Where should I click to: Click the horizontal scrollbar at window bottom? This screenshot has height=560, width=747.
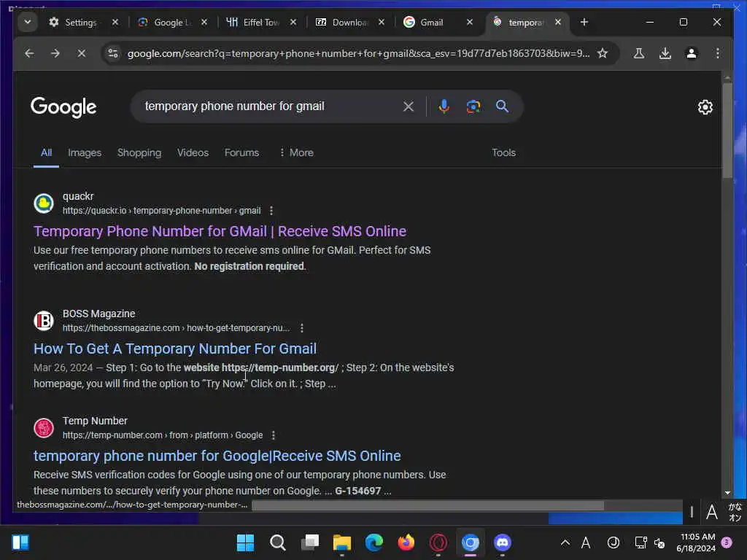(427, 505)
